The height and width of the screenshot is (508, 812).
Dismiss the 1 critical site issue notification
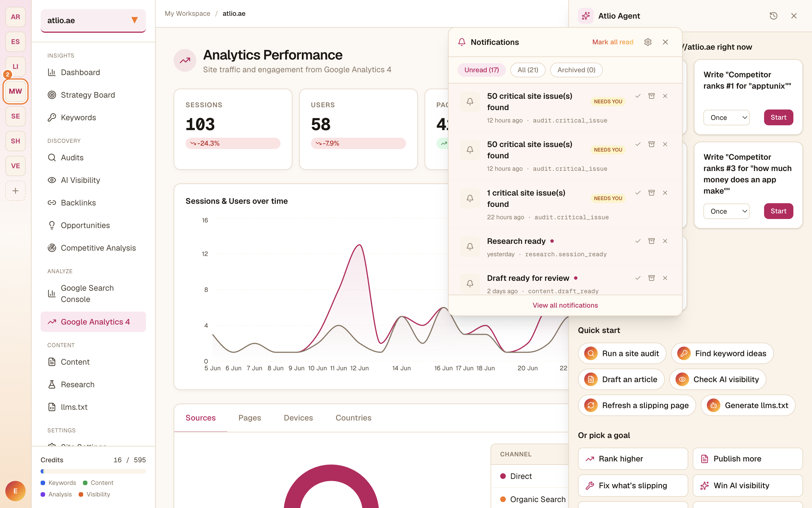click(x=665, y=193)
